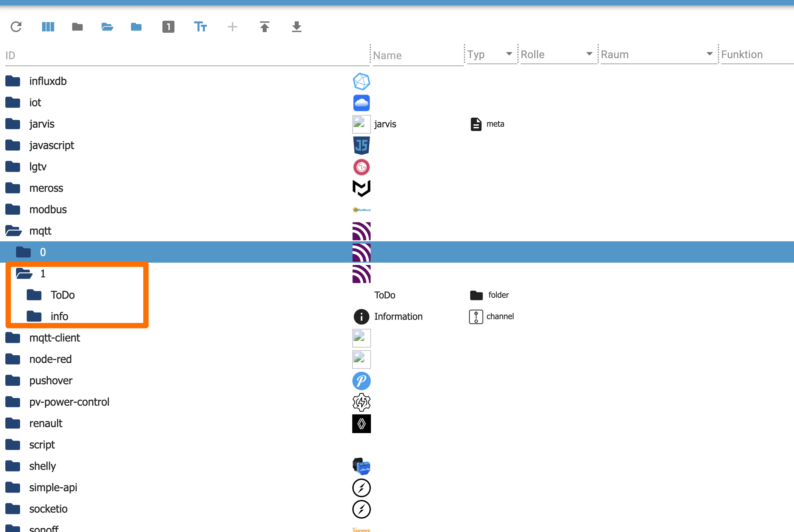Screen dimensions: 794x532
Task: Expand the info channel folder
Action: [34, 316]
